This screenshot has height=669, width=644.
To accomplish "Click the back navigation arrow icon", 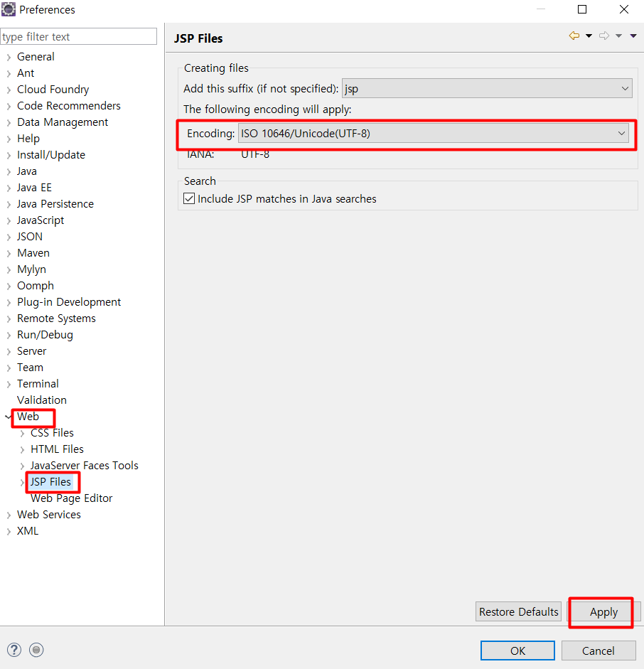I will coord(574,36).
